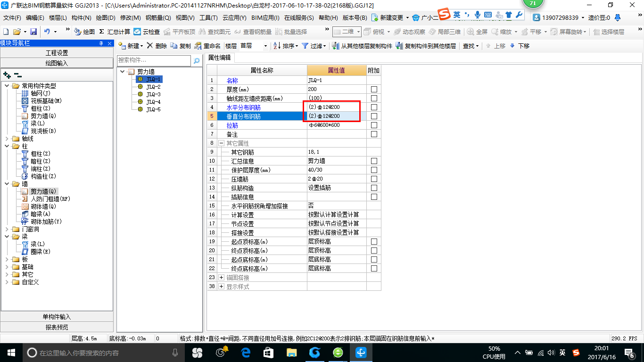Open BIM应用(I) menu
This screenshot has height=362, width=644.
pyautogui.click(x=265, y=18)
